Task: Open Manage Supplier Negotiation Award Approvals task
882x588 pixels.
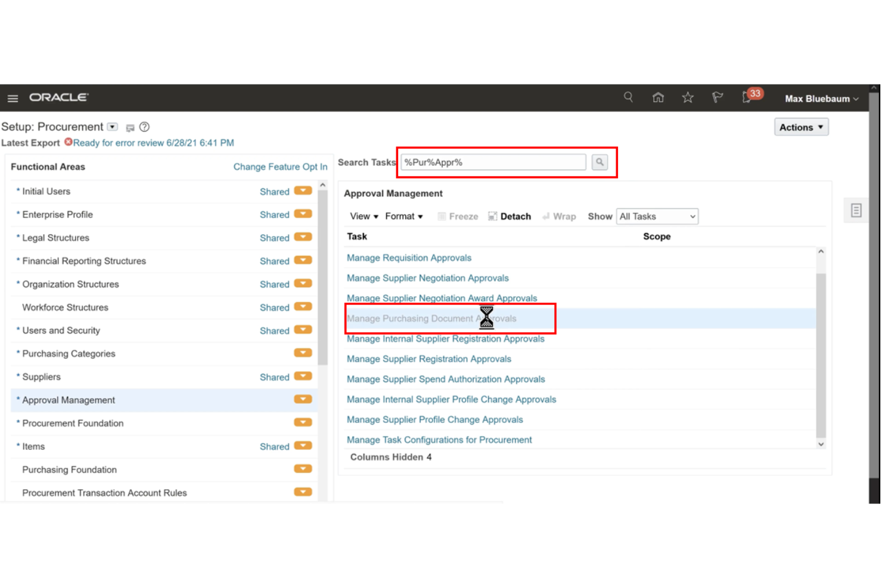Action: pyautogui.click(x=442, y=298)
